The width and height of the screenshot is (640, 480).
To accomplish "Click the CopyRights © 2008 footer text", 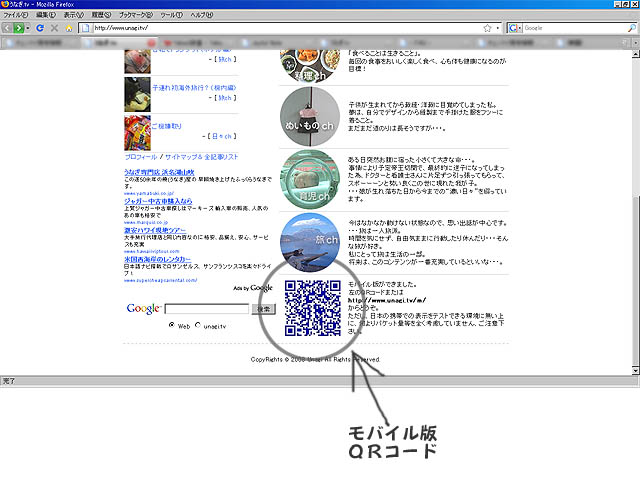I will click(316, 360).
